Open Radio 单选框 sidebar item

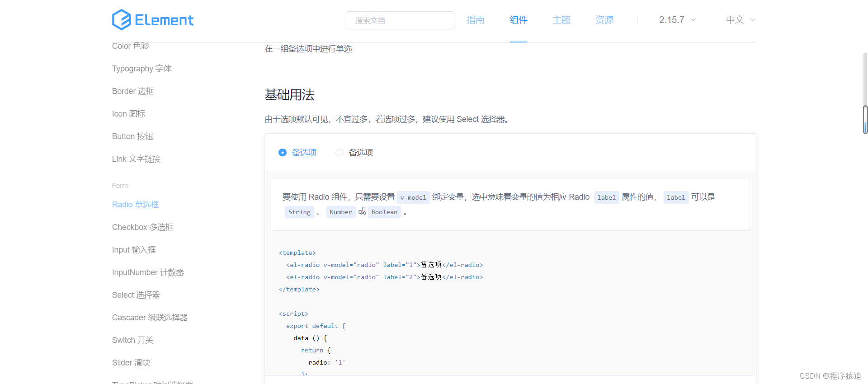pos(136,205)
